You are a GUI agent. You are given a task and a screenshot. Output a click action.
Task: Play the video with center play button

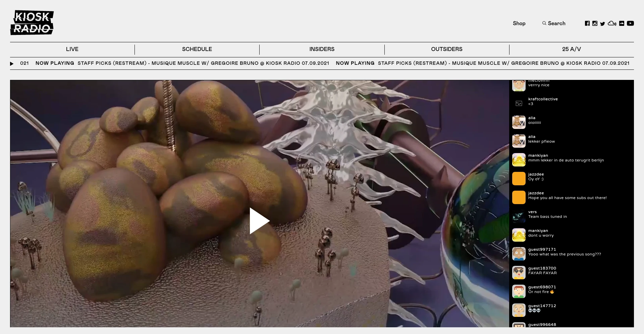pyautogui.click(x=259, y=221)
